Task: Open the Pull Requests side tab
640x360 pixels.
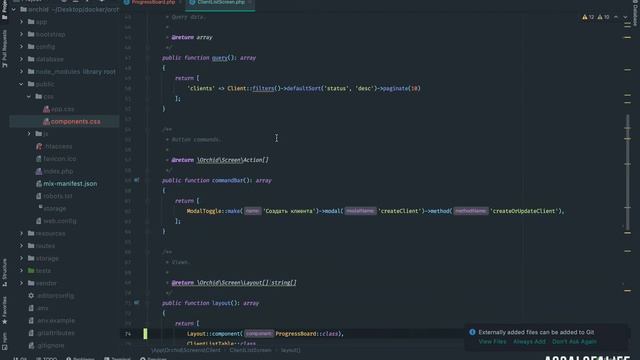Action: point(4,49)
